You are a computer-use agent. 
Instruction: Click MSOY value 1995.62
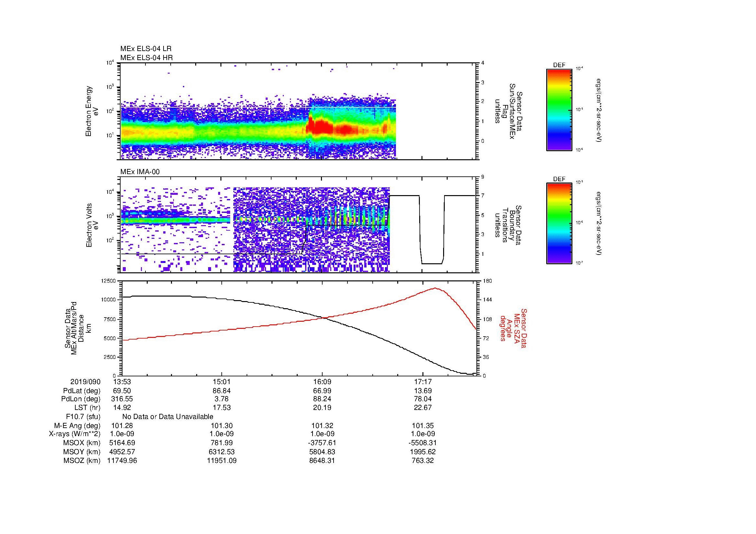pyautogui.click(x=423, y=452)
